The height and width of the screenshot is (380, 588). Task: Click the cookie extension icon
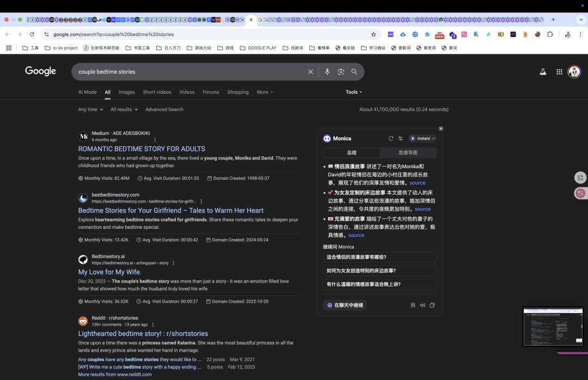click(x=538, y=34)
